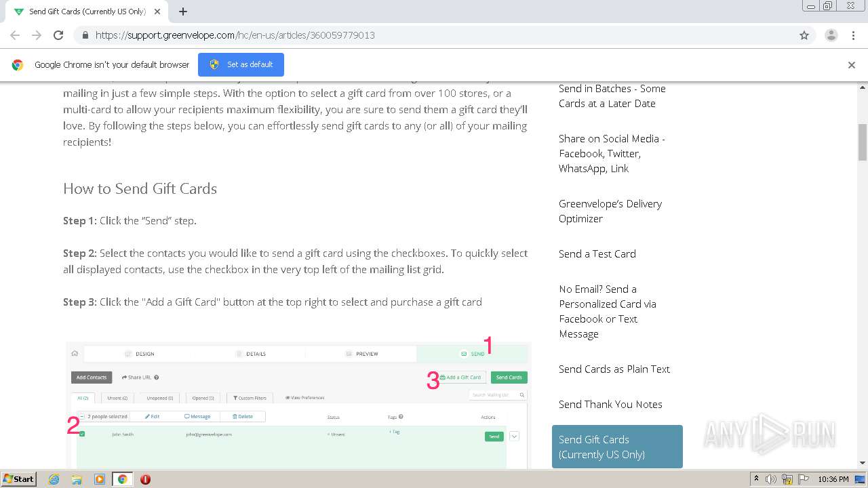Screen dimensions: 868x488
Task: Click the page scrollbar thumb
Action: 863,142
